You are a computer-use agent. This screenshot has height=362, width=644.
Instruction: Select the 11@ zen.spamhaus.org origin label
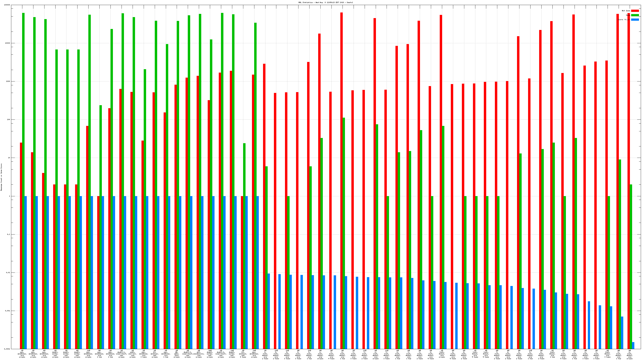coord(88,354)
